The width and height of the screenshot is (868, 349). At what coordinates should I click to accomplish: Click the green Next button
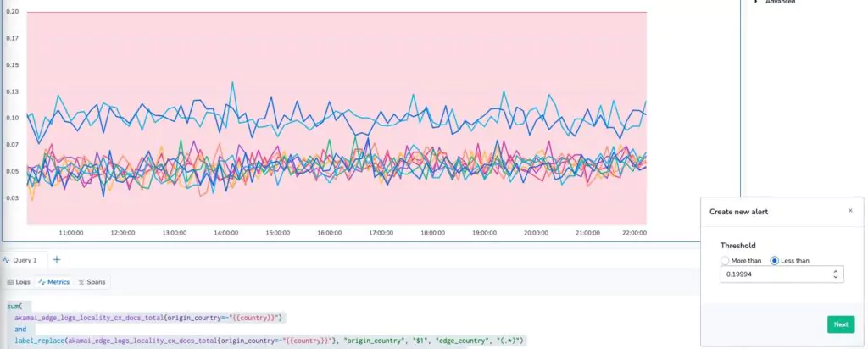tap(841, 324)
